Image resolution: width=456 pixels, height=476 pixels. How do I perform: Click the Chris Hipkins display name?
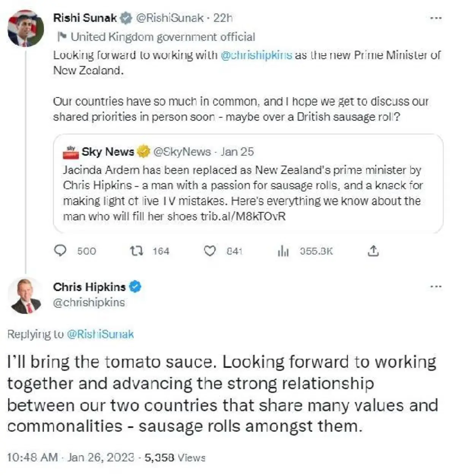[89, 286]
